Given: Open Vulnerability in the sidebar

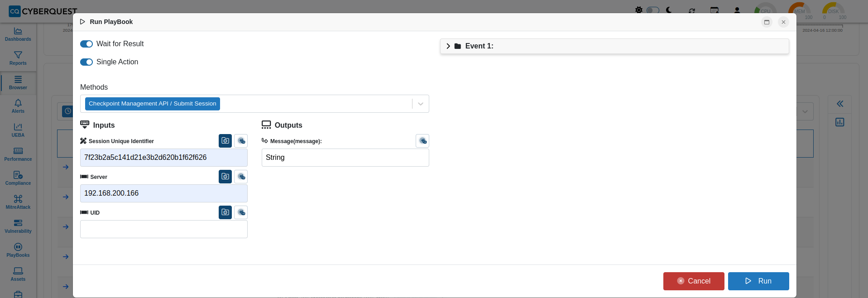Looking at the screenshot, I should pos(18,226).
